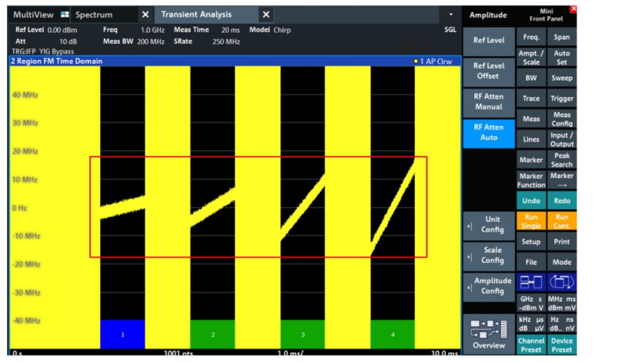644x362 pixels.
Task: Select the Transient Analysis tab
Action: click(x=196, y=15)
